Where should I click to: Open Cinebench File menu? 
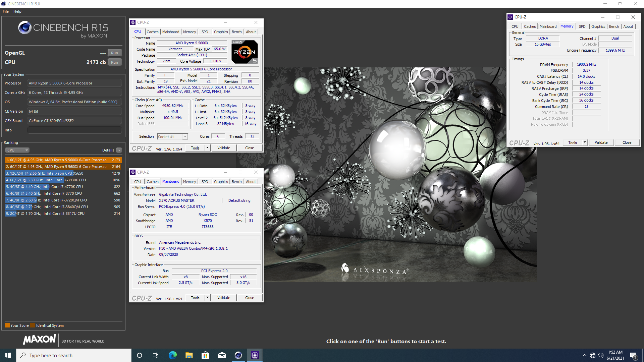point(6,11)
